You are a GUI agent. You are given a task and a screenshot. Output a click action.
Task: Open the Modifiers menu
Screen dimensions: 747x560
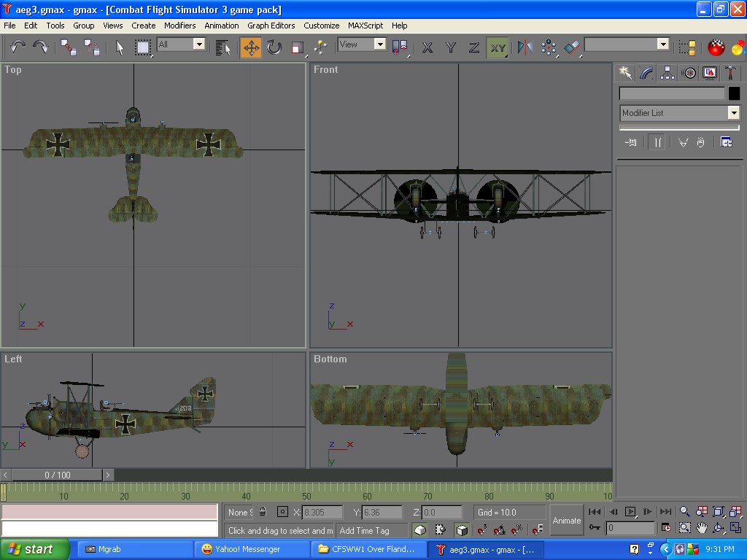180,26
